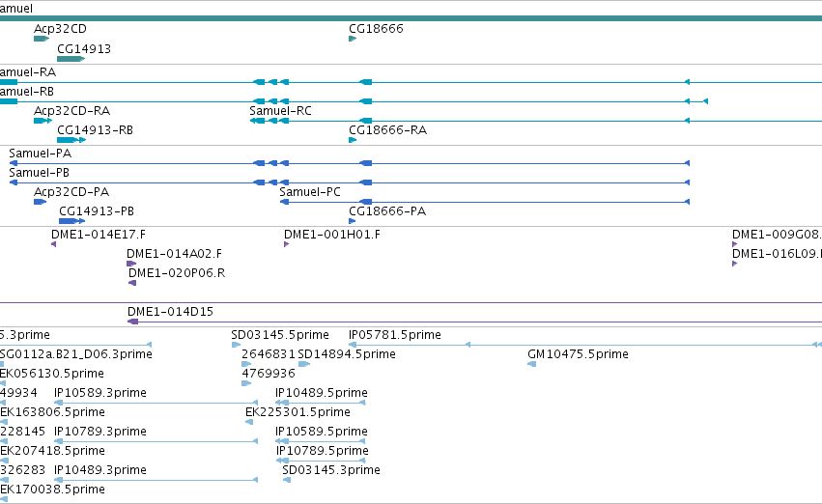This screenshot has width=822, height=504.
Task: Select the Samuel-PC label
Action: click(310, 192)
